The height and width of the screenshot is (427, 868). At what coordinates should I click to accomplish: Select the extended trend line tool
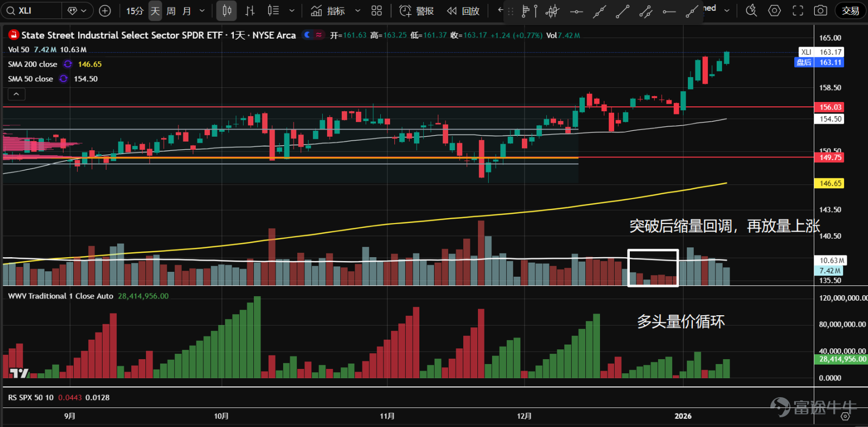pos(599,11)
